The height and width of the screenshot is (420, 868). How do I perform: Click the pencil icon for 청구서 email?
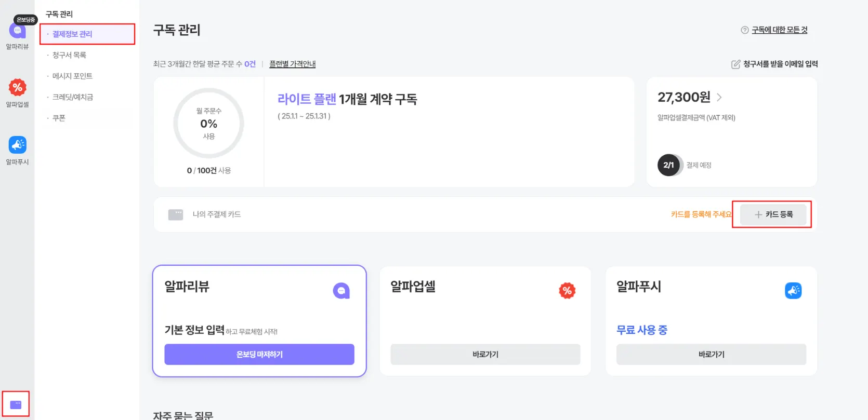coord(735,64)
